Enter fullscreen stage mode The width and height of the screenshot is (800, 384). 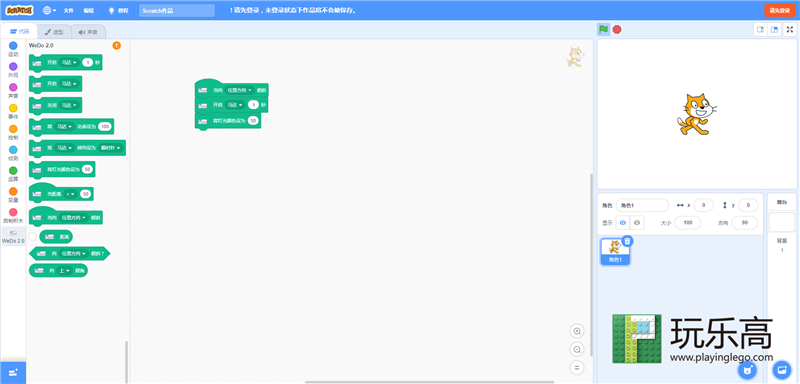789,30
